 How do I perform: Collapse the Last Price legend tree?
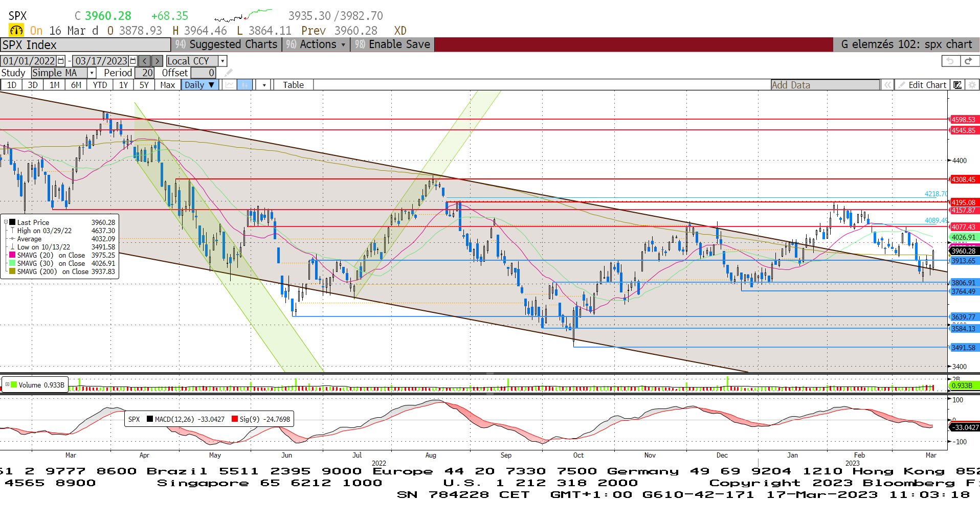coord(6,222)
